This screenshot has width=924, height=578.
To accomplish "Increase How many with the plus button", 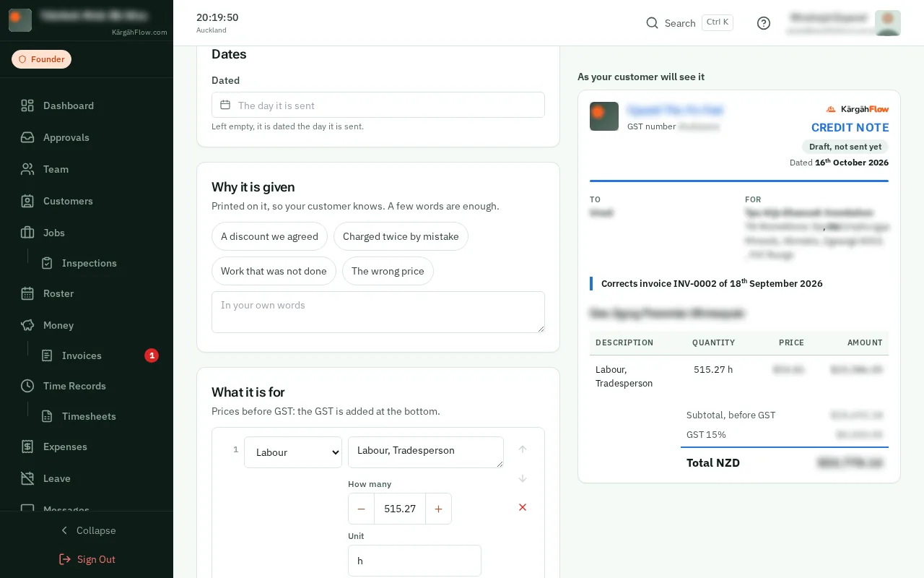I will pos(438,509).
